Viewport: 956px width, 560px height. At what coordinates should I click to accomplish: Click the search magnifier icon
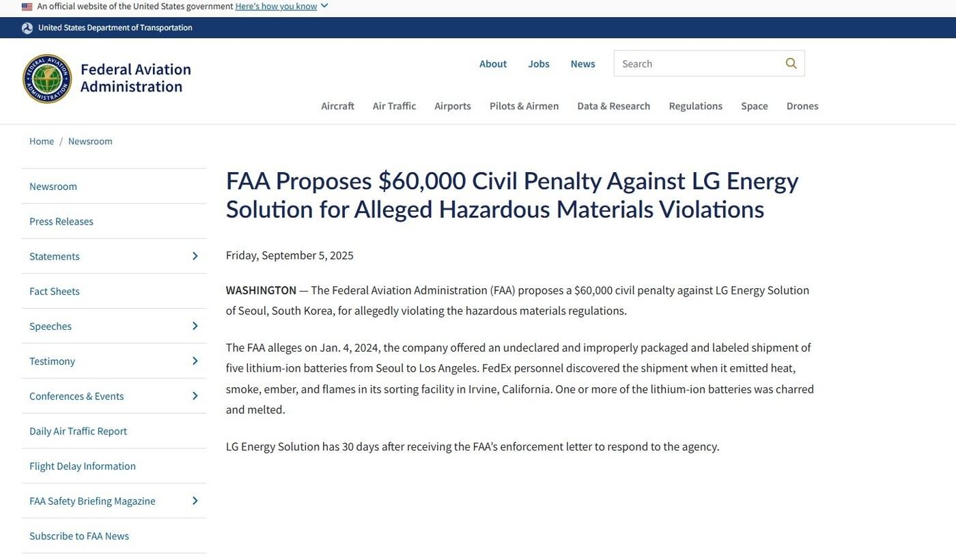click(x=791, y=64)
